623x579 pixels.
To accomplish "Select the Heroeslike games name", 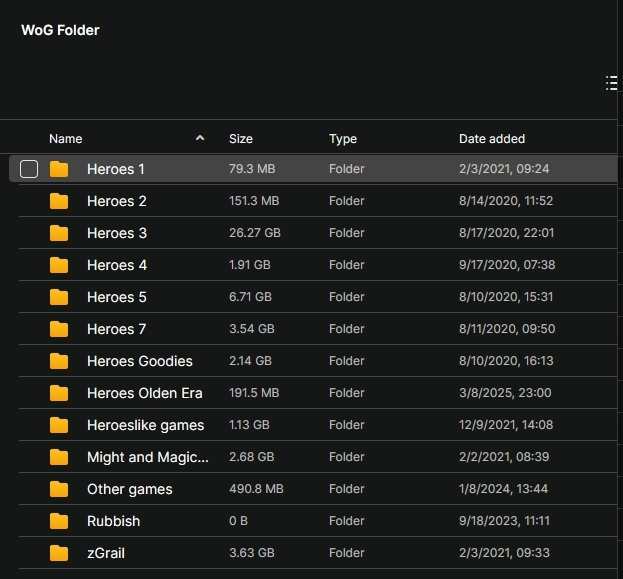I will coord(145,425).
